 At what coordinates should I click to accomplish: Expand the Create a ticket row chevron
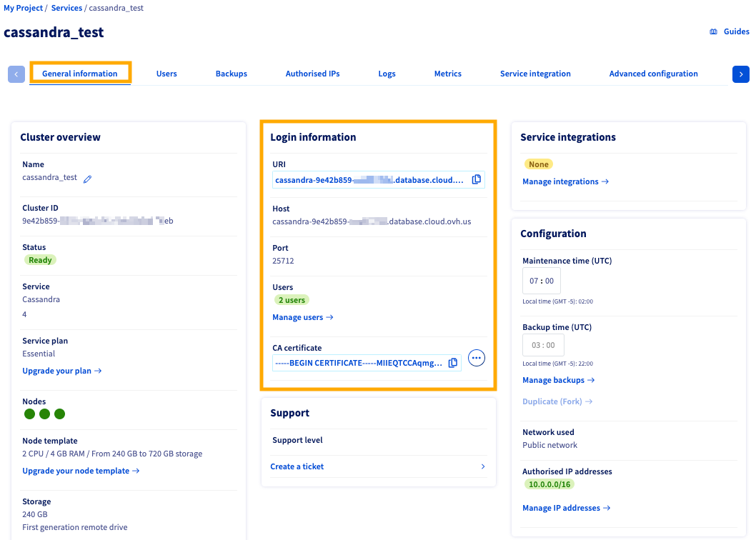[482, 466]
